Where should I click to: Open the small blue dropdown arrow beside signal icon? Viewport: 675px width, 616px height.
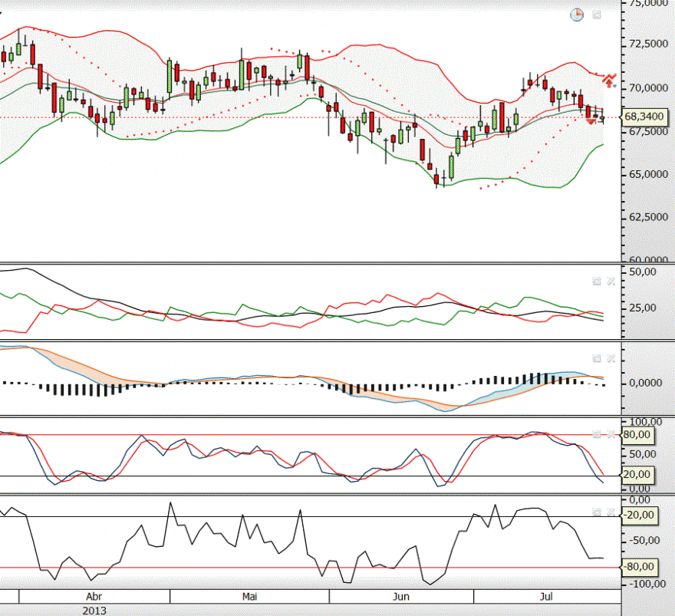point(614,87)
